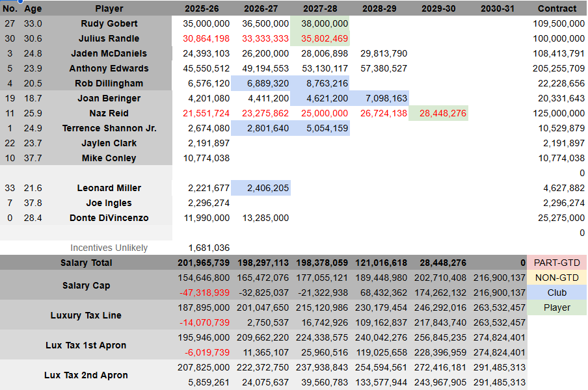Select DiVincenzo's 13,285,000 salary cell
The height and width of the screenshot is (390, 588).
(261, 218)
